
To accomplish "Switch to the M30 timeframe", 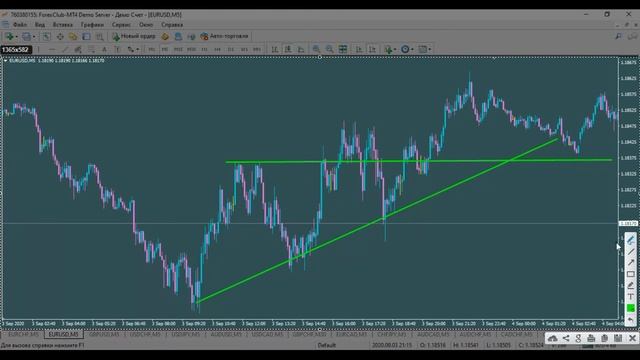I will pyautogui.click(x=191, y=49).
